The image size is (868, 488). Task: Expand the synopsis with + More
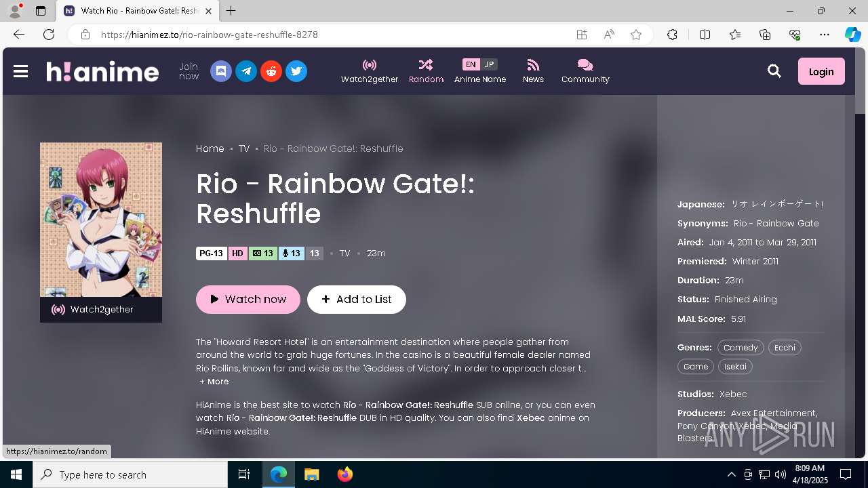(x=214, y=382)
